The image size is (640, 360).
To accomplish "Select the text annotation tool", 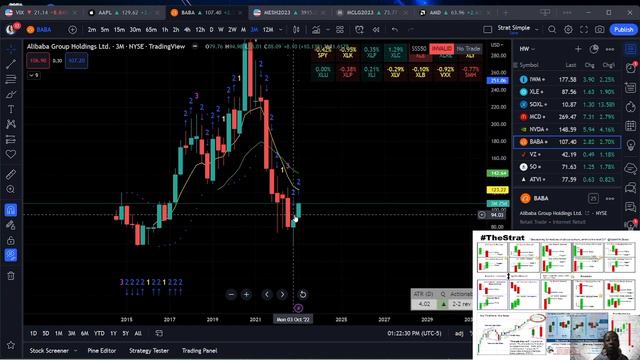I will coord(11,109).
